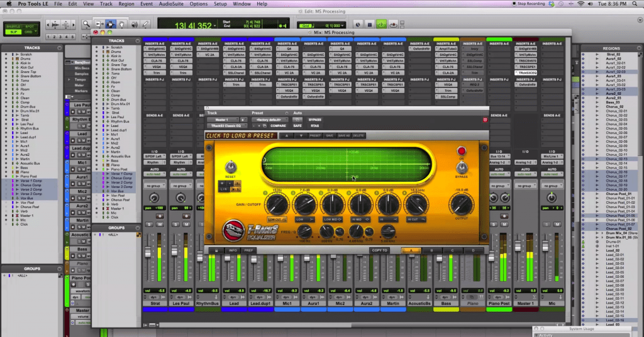Open the File menu
644x337 pixels.
tap(58, 4)
